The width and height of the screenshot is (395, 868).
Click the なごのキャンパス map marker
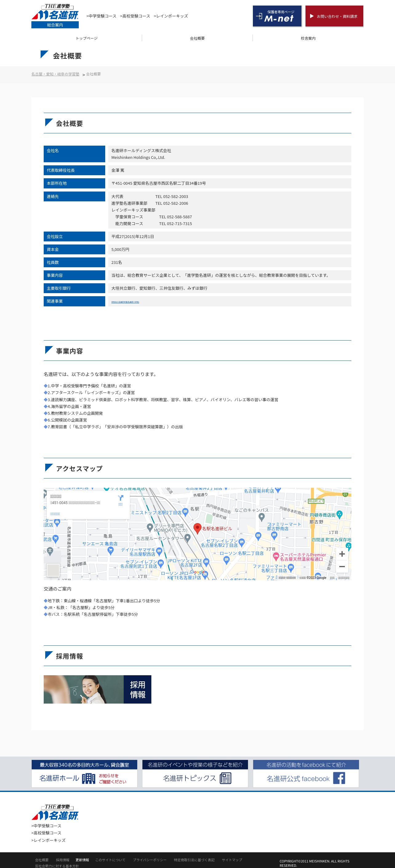click(262, 516)
